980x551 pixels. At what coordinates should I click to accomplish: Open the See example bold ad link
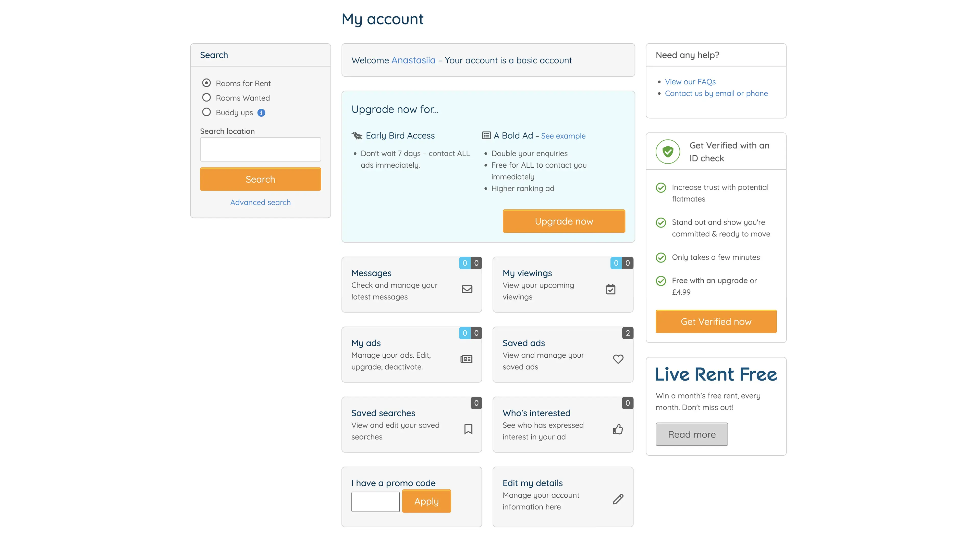pyautogui.click(x=563, y=136)
